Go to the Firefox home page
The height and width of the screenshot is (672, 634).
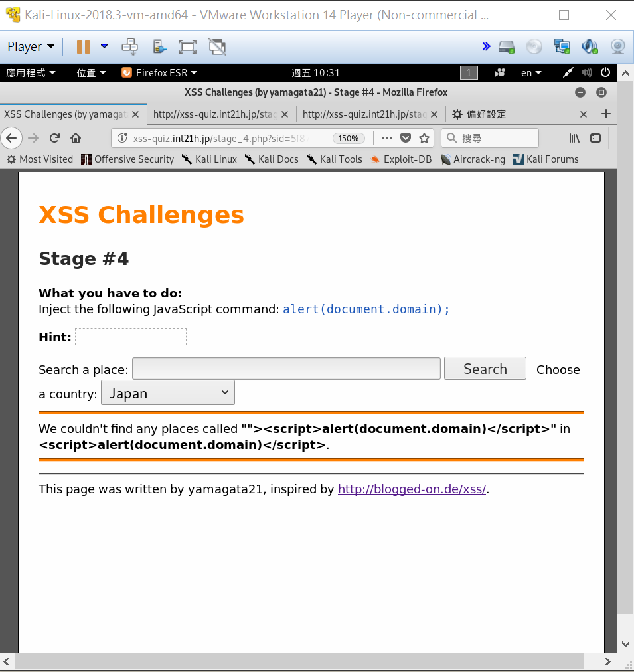[x=76, y=138]
